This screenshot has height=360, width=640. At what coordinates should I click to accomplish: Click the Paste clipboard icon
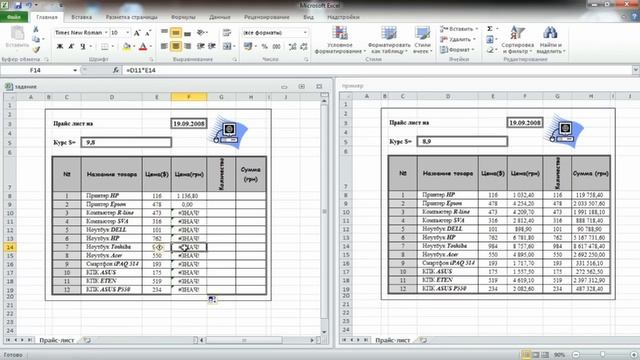point(18,33)
